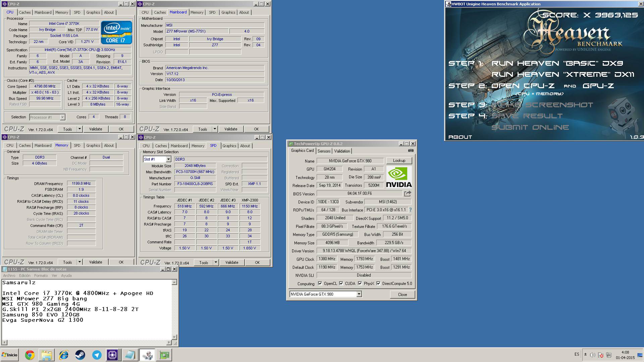Click Submit Online in HWBOT Heaven

pos(530,127)
